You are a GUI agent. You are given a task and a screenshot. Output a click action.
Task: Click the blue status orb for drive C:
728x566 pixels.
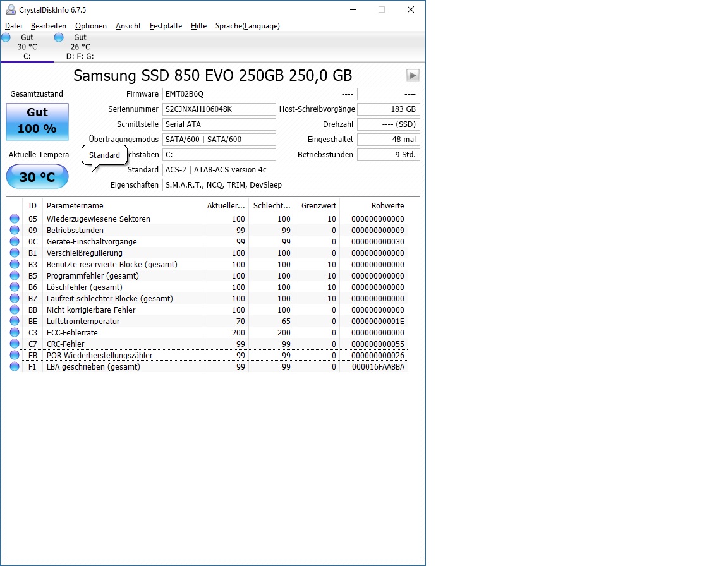(x=6, y=37)
